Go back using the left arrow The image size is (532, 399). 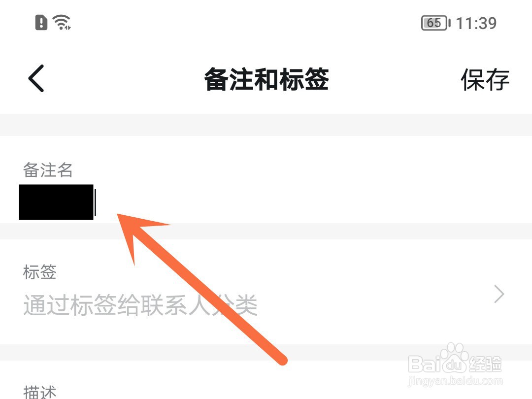pos(36,78)
